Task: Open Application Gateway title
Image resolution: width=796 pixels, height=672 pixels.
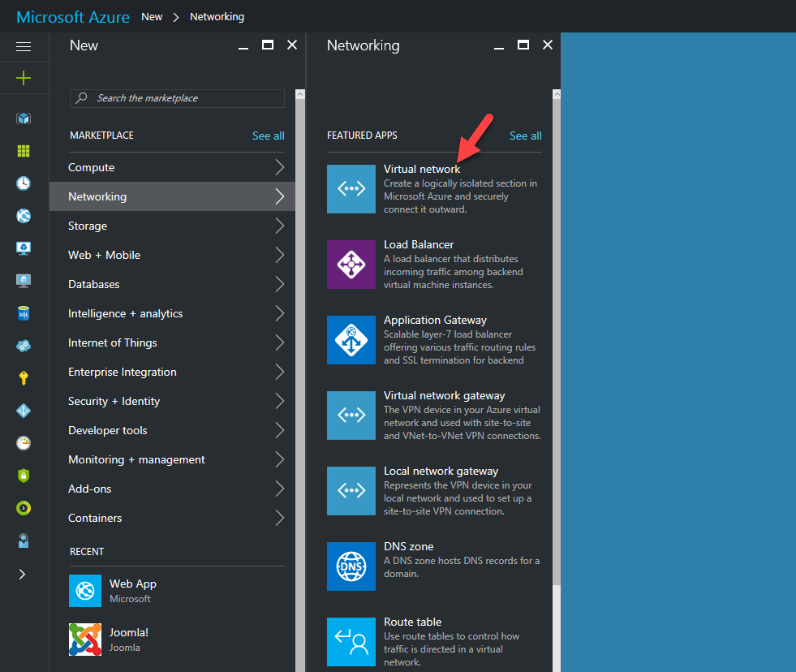Action: pos(435,320)
